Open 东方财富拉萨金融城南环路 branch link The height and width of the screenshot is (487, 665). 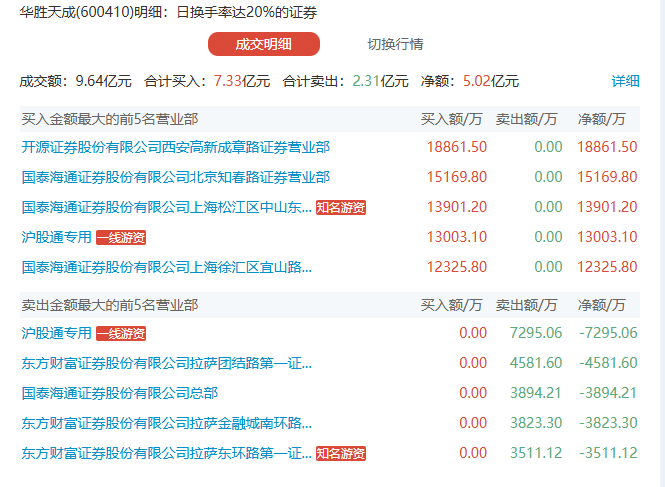tap(166, 423)
